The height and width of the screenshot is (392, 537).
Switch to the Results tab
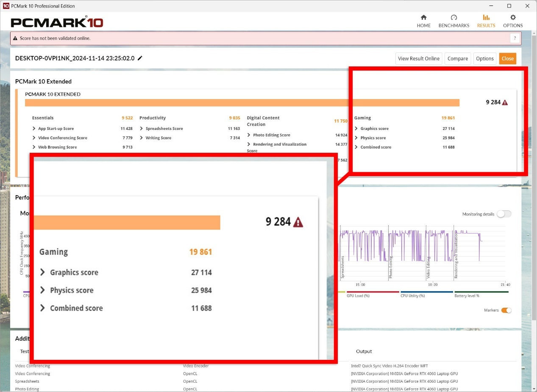coord(486,21)
